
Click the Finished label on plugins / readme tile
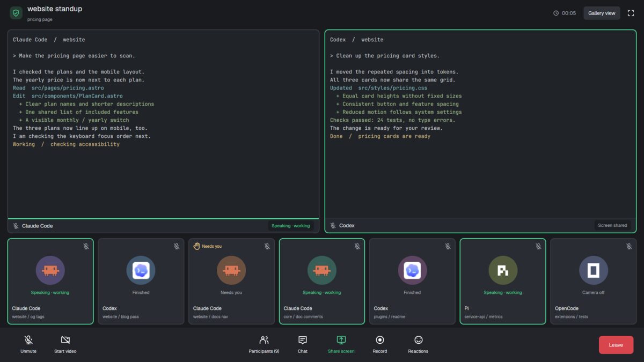pyautogui.click(x=412, y=293)
